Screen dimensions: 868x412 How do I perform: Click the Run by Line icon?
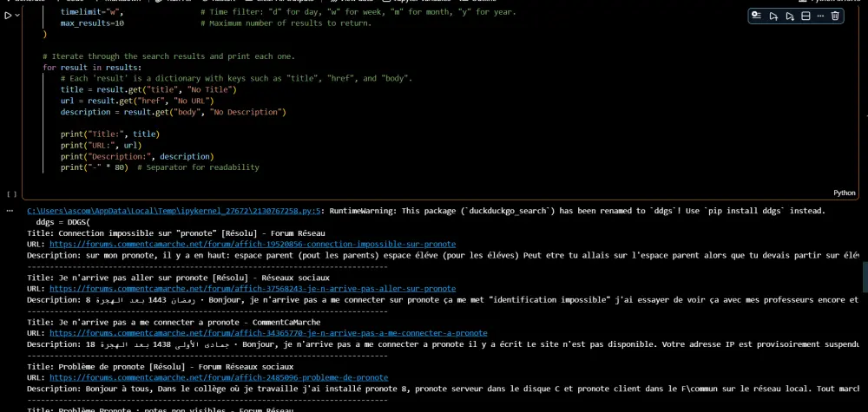[756, 16]
